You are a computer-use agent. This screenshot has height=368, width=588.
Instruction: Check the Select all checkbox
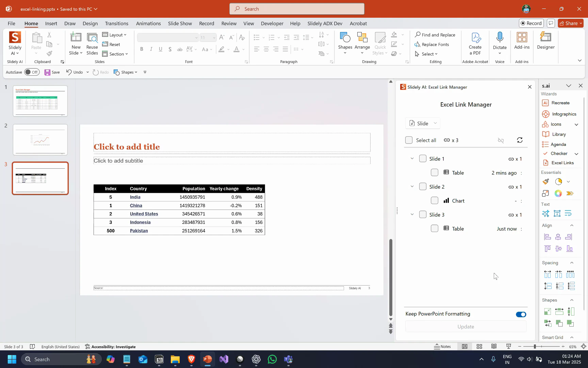point(409,140)
